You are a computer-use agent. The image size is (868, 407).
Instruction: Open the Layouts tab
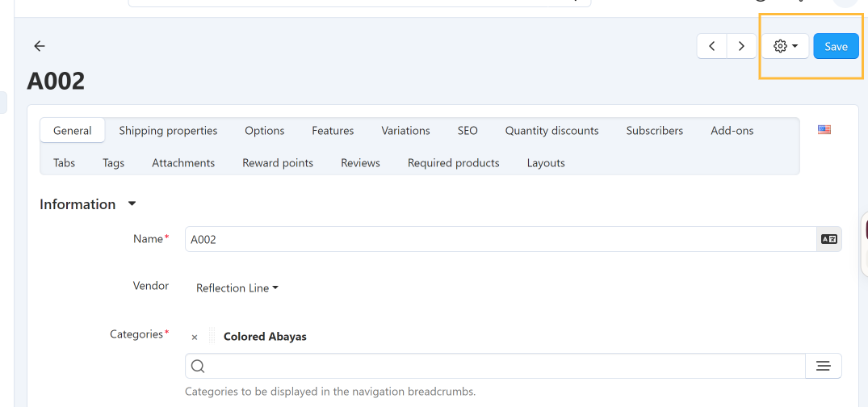pos(546,163)
